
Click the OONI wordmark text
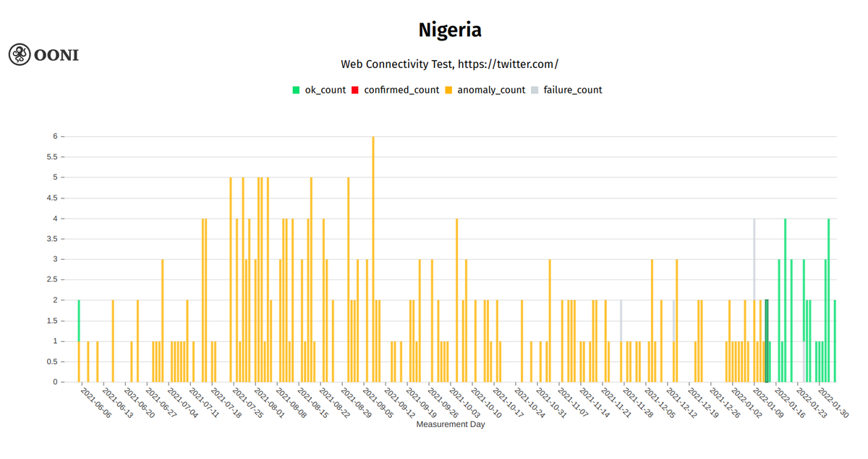pos(56,55)
